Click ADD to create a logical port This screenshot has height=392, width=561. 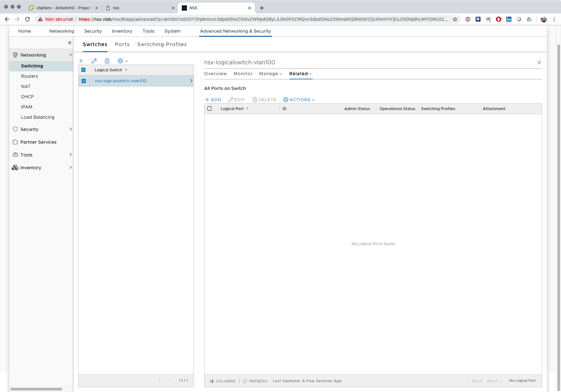pos(213,100)
